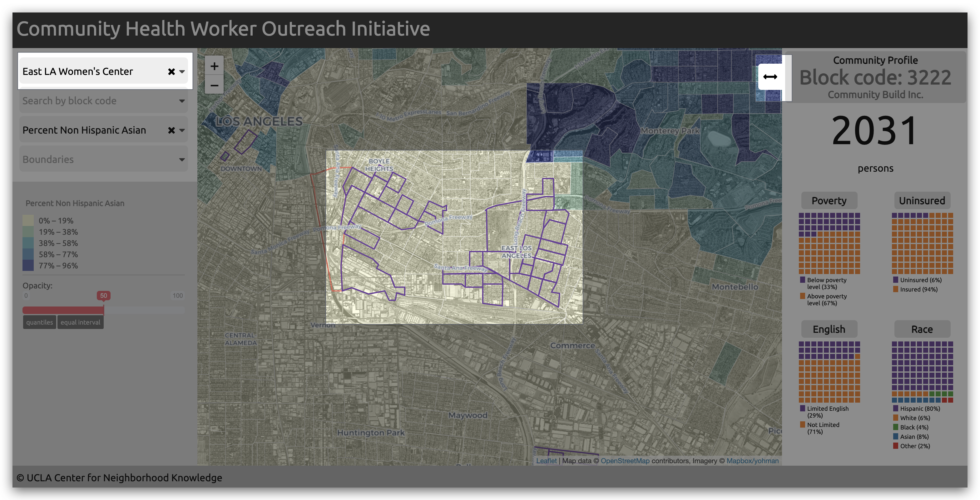Zoom out on the map

pos(214,86)
